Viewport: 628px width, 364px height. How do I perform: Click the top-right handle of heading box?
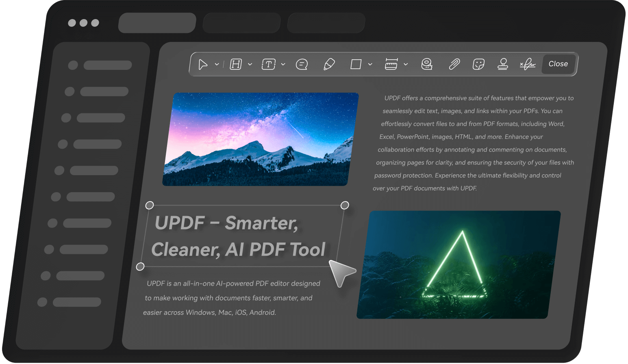(x=345, y=205)
